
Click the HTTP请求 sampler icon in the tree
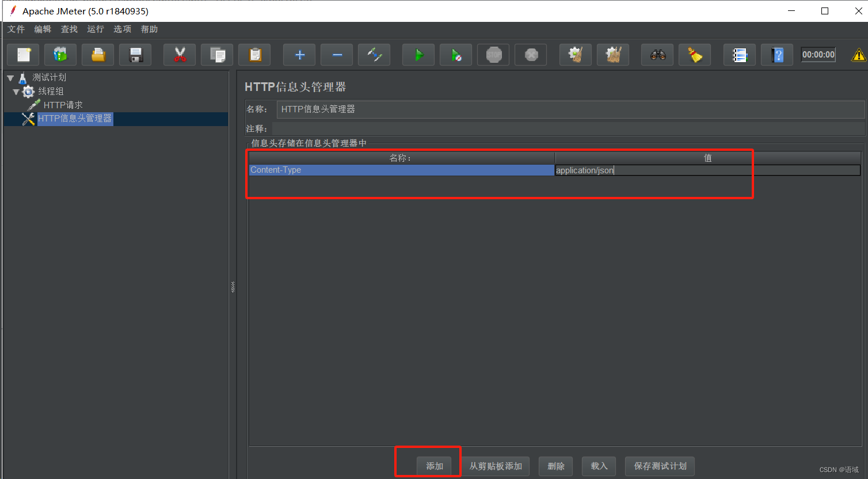tap(34, 105)
